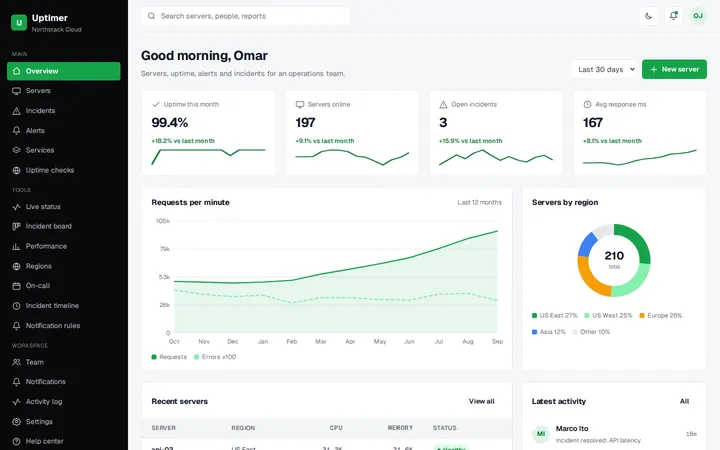The height and width of the screenshot is (450, 720).
Task: Click the Uptimer green logo icon
Action: pyautogui.click(x=19, y=22)
